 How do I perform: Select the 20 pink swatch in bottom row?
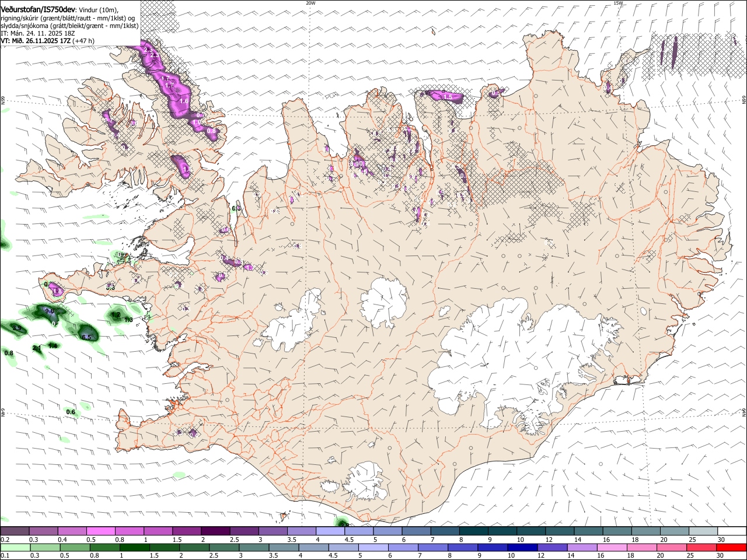tap(671, 547)
